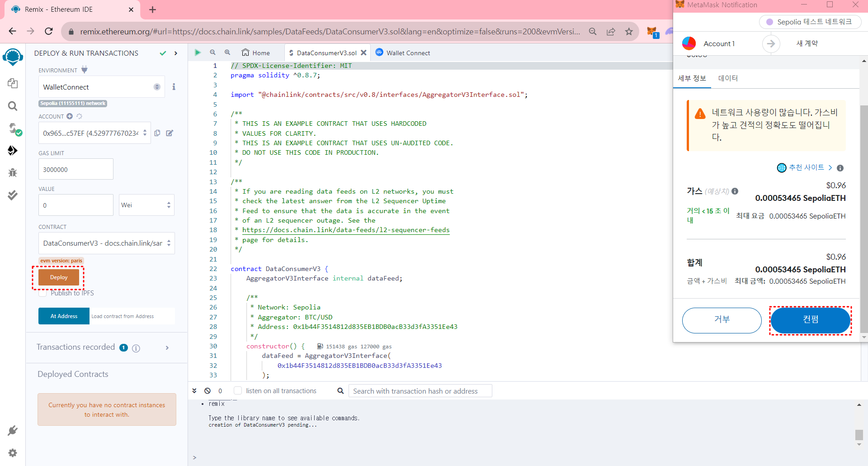Click Load contract from Address field
This screenshot has height=466, width=868.
point(132,316)
